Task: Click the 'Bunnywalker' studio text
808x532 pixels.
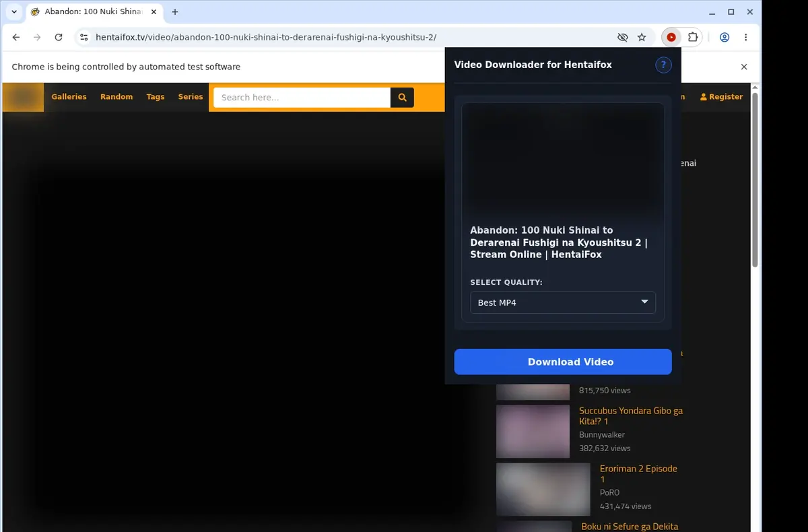Action: (x=602, y=435)
